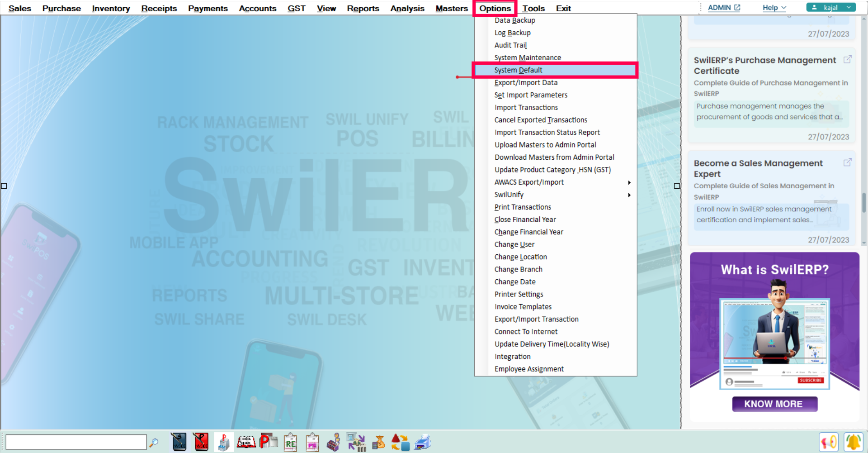Open the Order Book icon
Viewport: 868px width, 453px height.
[246, 442]
